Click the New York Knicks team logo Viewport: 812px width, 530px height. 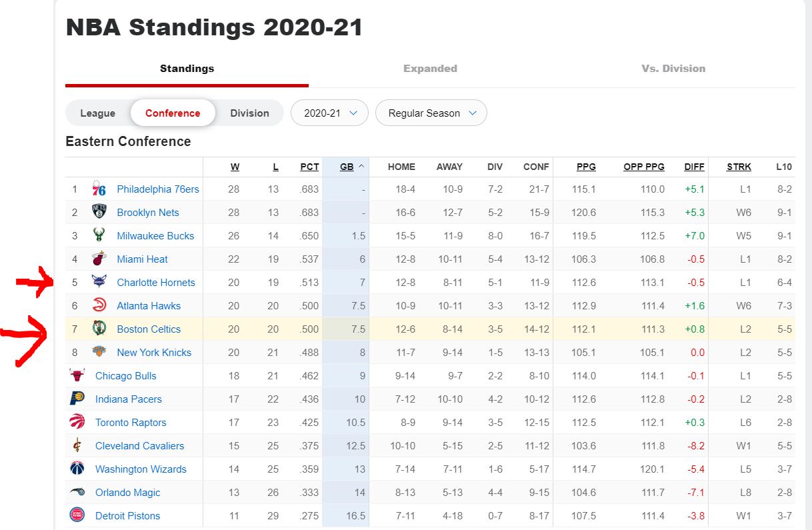(99, 352)
